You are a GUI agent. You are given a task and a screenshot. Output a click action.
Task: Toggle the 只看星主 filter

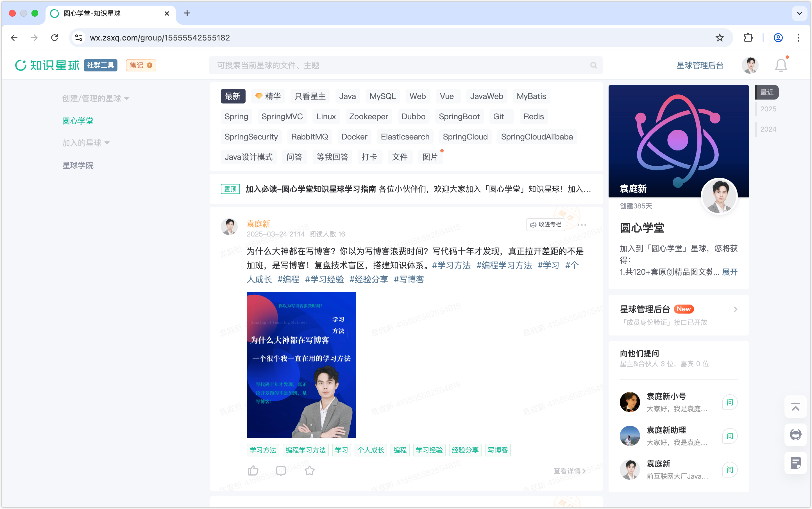pos(310,96)
